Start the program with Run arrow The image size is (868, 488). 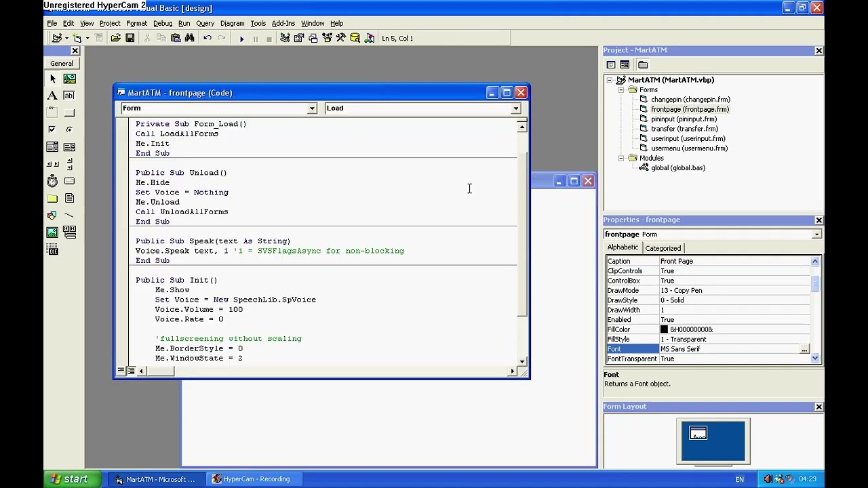tap(241, 39)
